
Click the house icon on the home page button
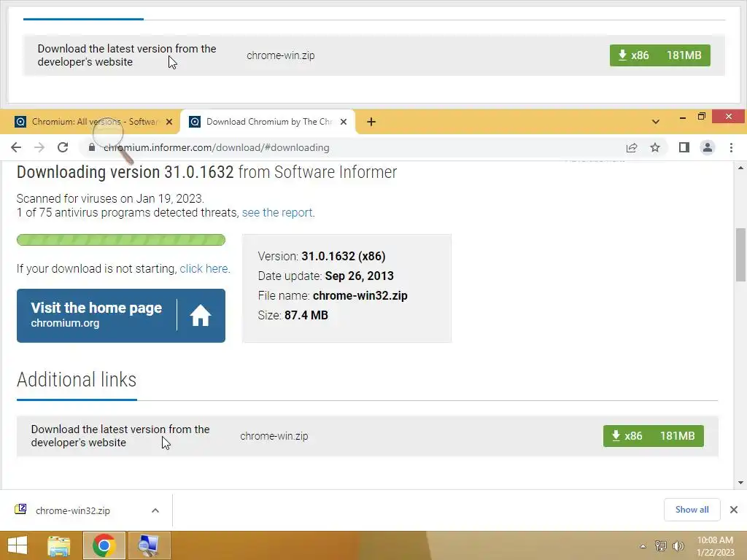pos(200,315)
